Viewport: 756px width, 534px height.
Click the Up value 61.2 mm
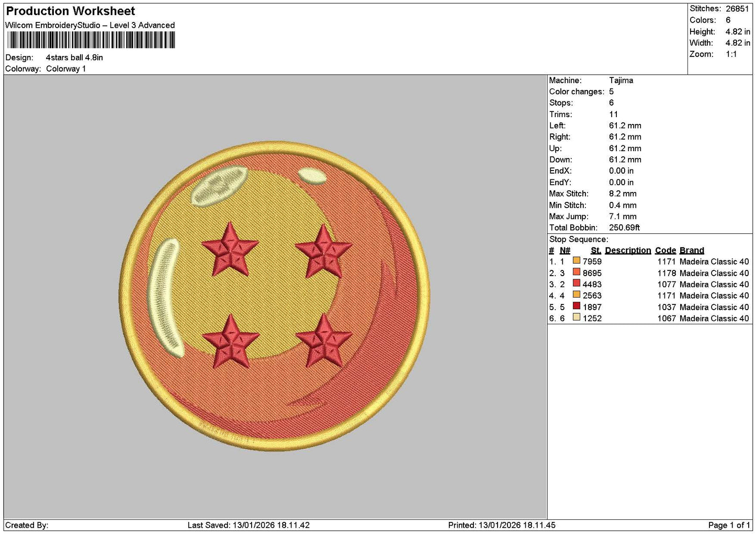(625, 149)
